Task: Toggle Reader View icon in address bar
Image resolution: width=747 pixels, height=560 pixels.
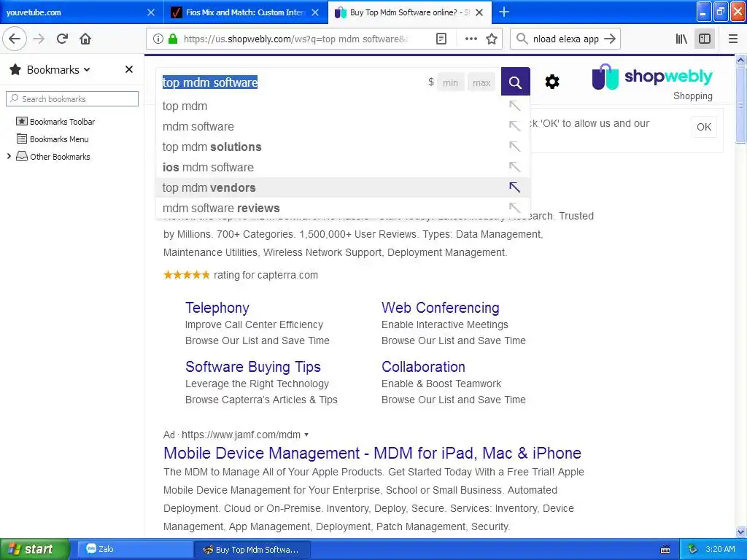Action: coord(441,39)
